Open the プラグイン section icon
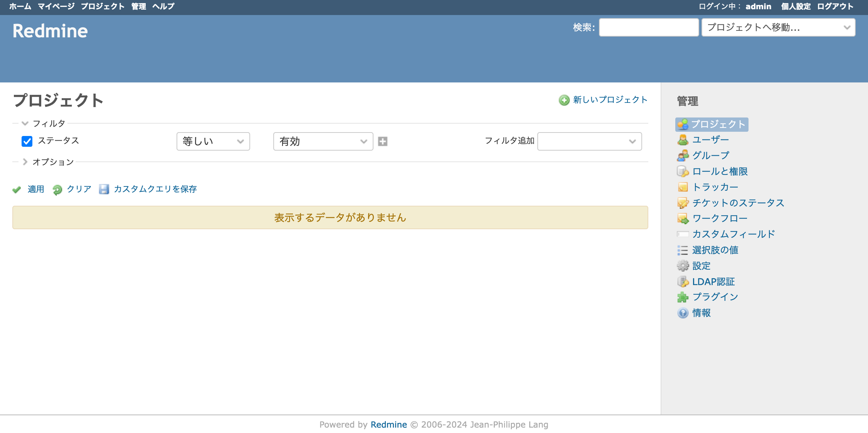868x433 pixels. (x=683, y=297)
